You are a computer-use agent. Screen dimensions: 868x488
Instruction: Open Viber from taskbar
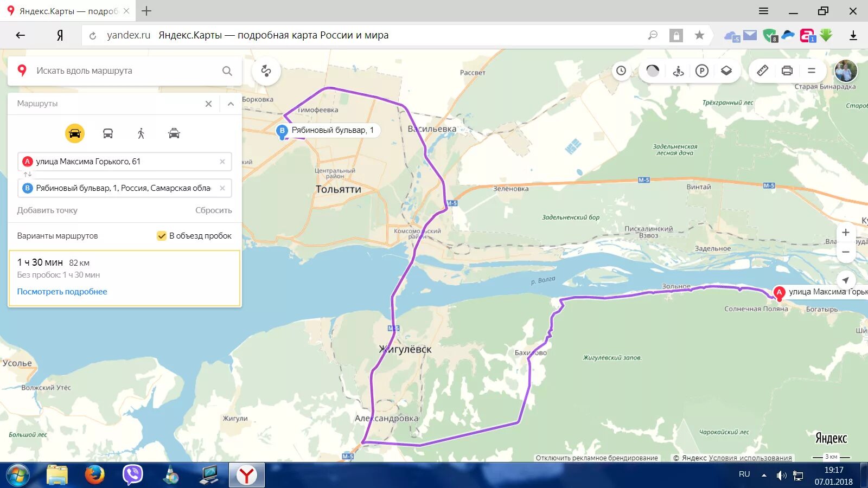coord(133,475)
